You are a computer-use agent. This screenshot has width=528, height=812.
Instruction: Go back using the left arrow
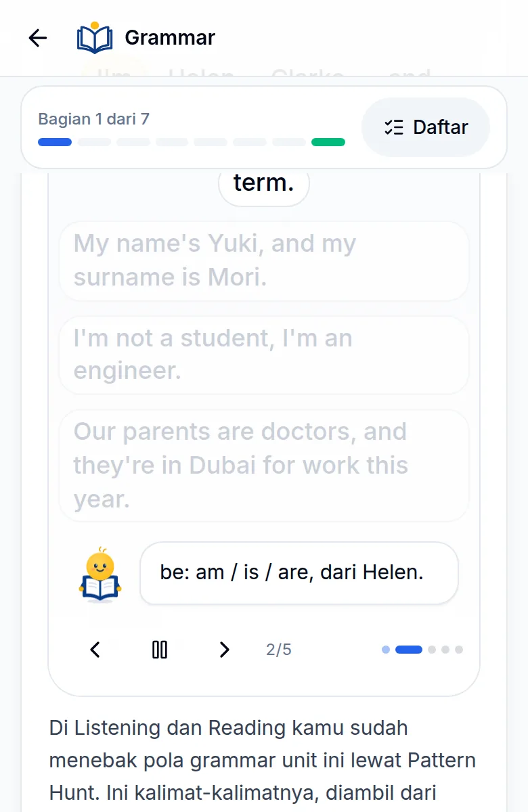click(x=38, y=38)
